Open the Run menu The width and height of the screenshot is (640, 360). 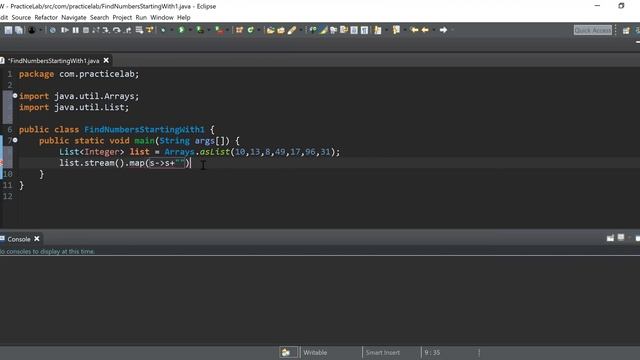click(141, 18)
